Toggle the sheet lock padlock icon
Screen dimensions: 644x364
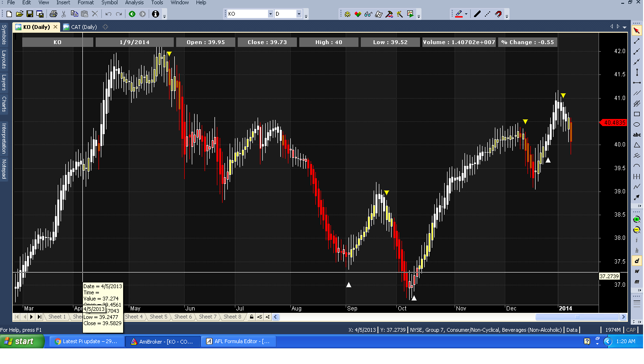click(x=251, y=317)
